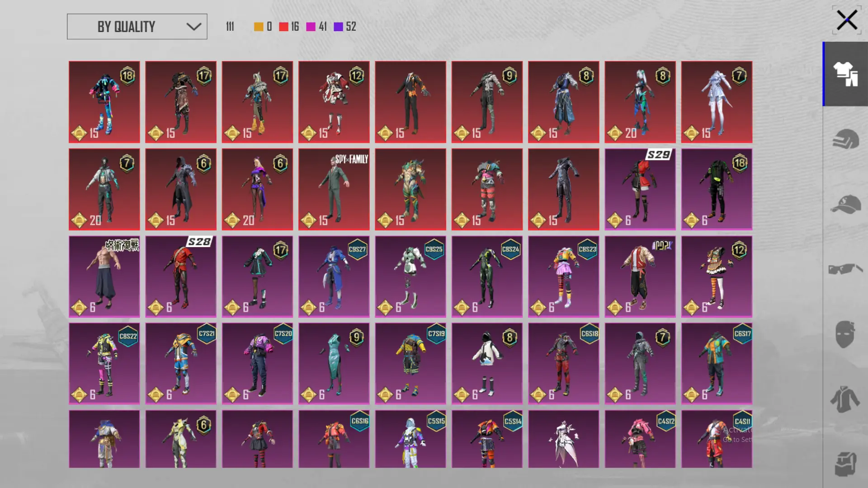Select the SPY×FAMILY green suit outfit

334,189
